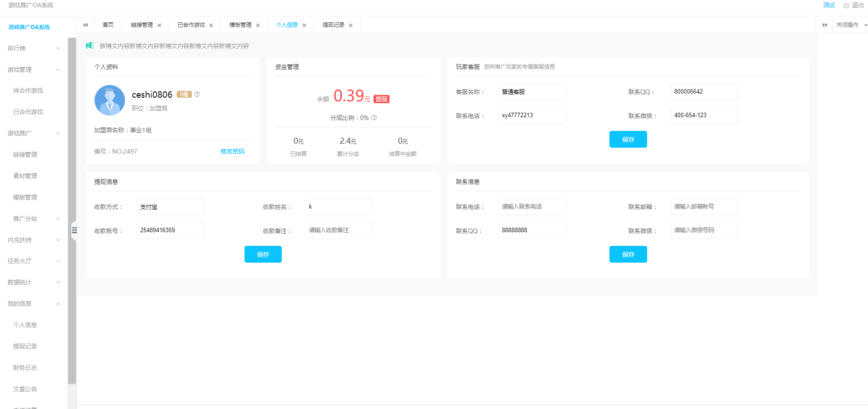This screenshot has height=409, width=868.
Task: Click the sidebar collapse handle icon
Action: pyautogui.click(x=74, y=230)
